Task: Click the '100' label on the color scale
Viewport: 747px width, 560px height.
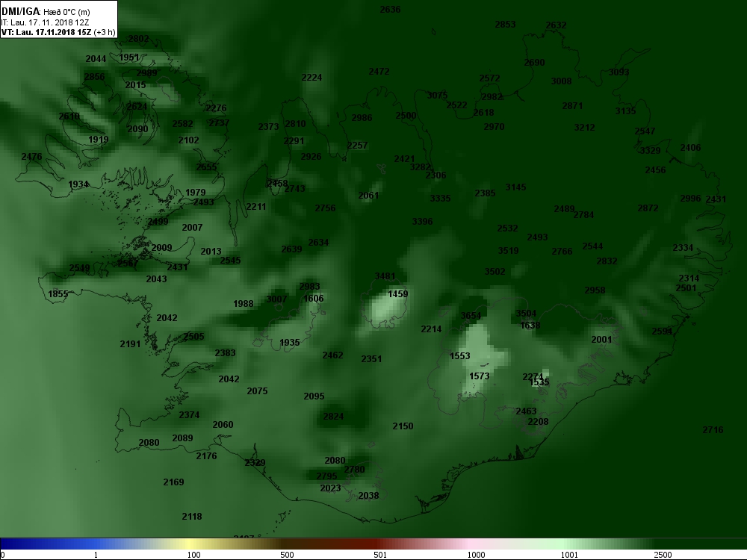Action: 193,555
